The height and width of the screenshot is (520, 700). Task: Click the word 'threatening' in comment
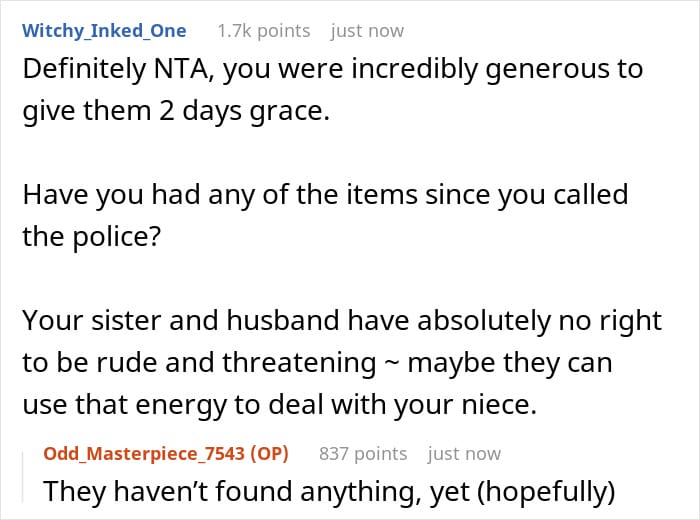click(x=299, y=362)
